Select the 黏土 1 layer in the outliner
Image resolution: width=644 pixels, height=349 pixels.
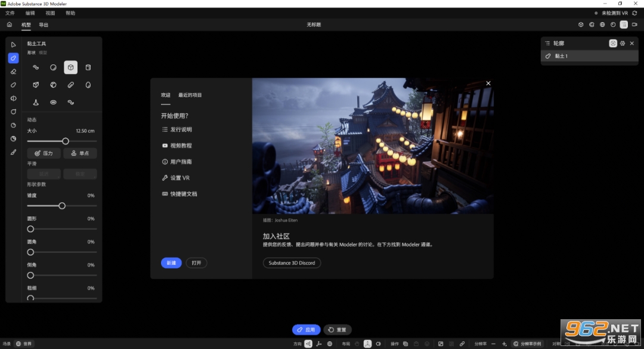coord(589,56)
